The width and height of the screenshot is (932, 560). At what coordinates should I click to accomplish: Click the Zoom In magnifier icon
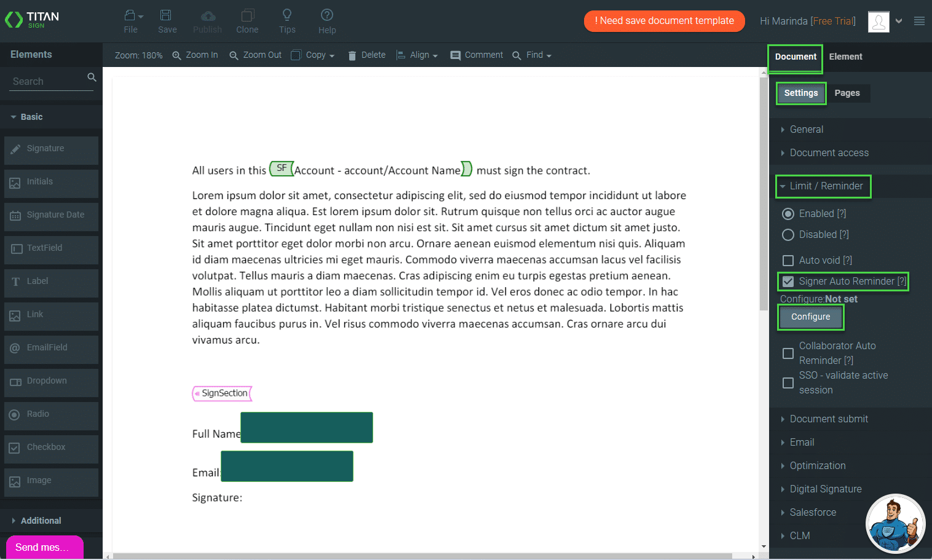[177, 55]
